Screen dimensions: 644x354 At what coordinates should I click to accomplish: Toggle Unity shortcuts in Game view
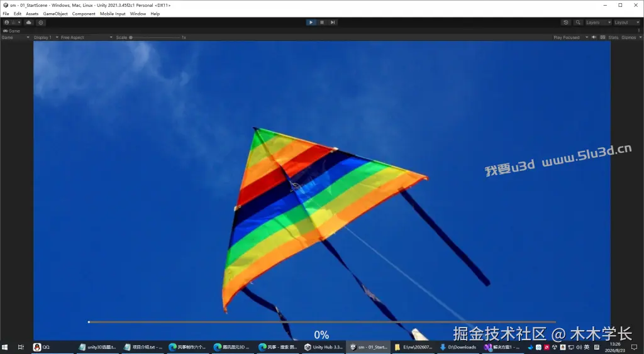tap(602, 37)
